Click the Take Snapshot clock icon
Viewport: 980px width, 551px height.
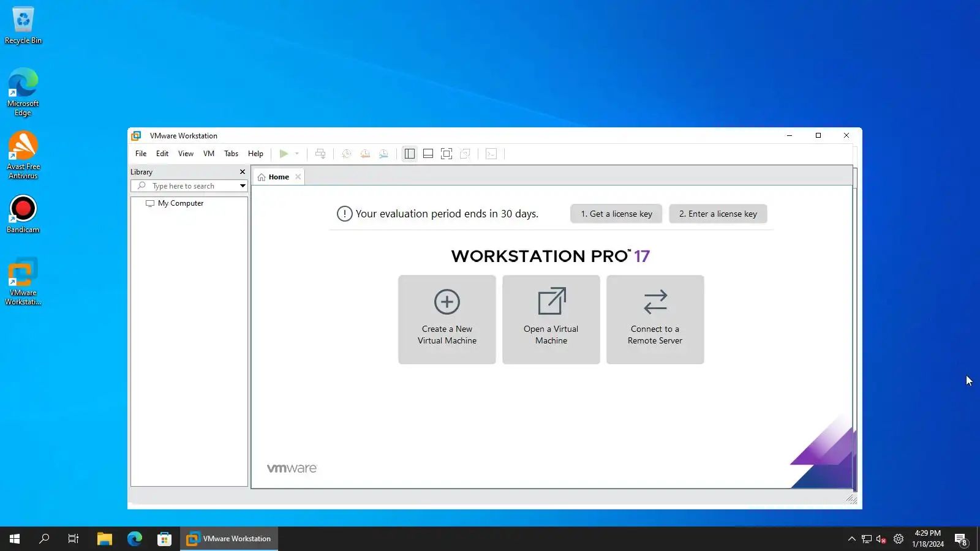(x=347, y=154)
